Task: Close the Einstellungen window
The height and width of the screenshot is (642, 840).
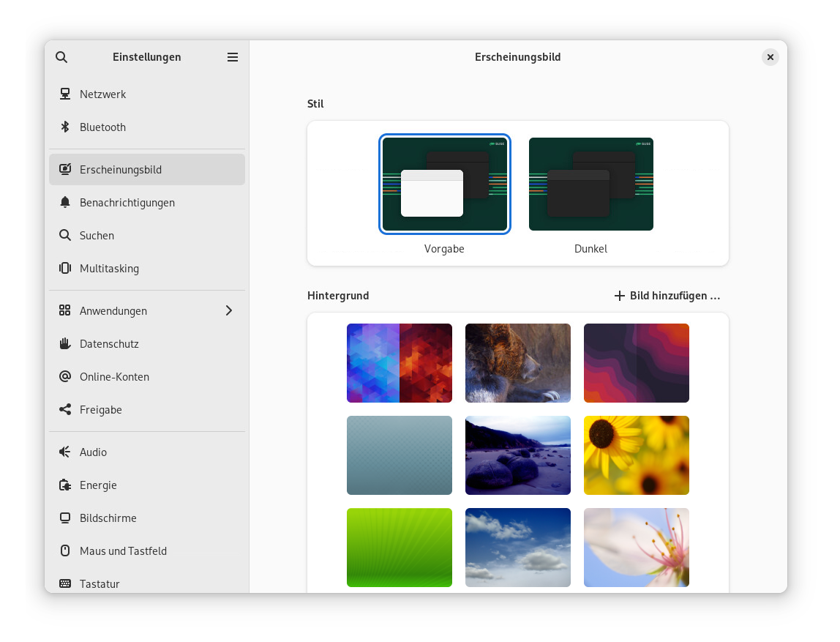Action: 770,57
